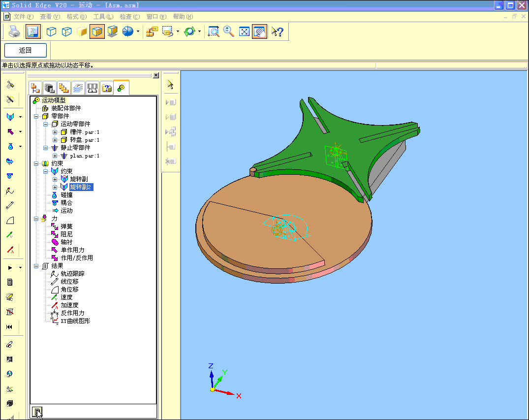Switch to the first assembly tree tab

coord(35,88)
